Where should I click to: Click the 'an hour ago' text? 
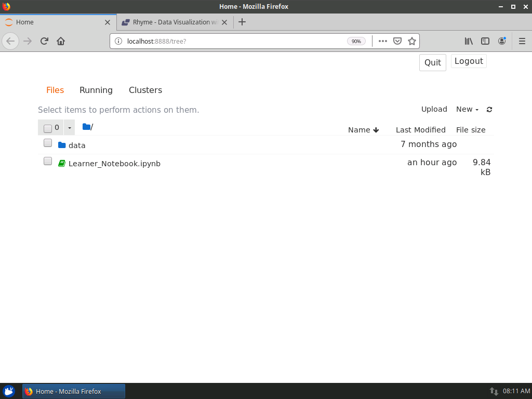432,163
